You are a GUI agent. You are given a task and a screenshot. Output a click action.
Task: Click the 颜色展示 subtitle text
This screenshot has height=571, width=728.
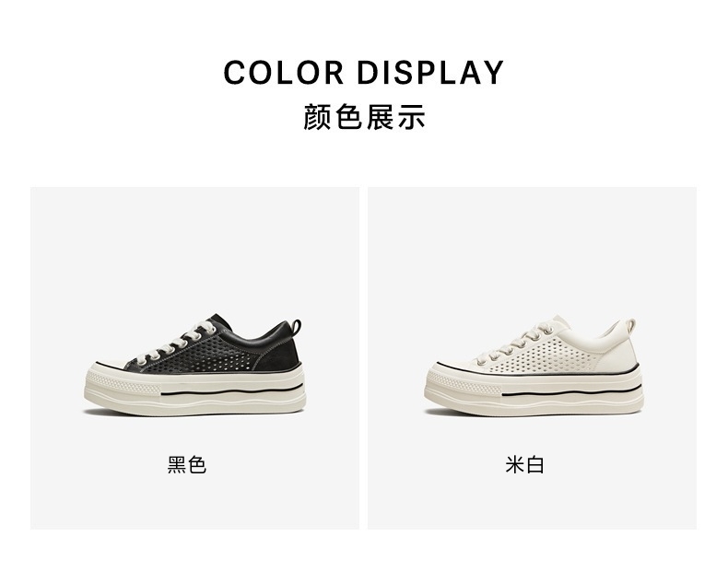pos(364,117)
